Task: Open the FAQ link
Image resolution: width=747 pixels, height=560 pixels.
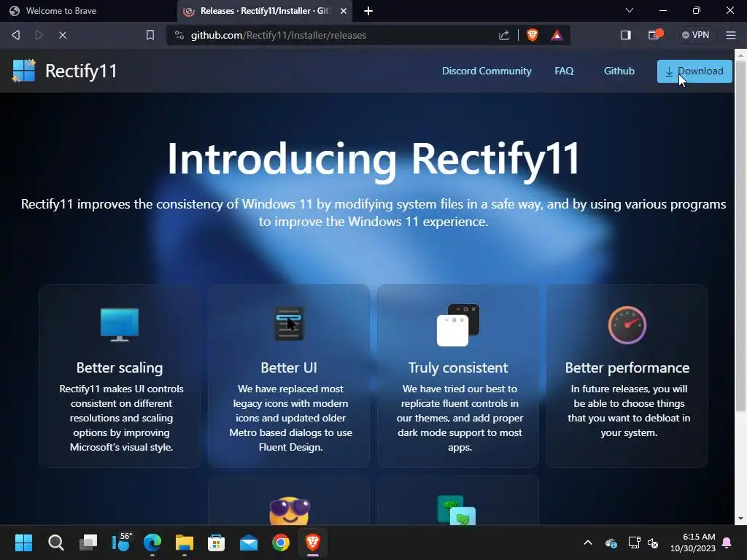Action: pos(564,71)
